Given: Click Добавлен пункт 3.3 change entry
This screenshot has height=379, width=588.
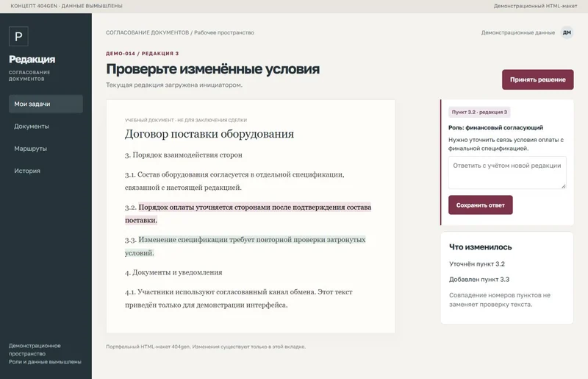Looking at the screenshot, I should point(479,280).
